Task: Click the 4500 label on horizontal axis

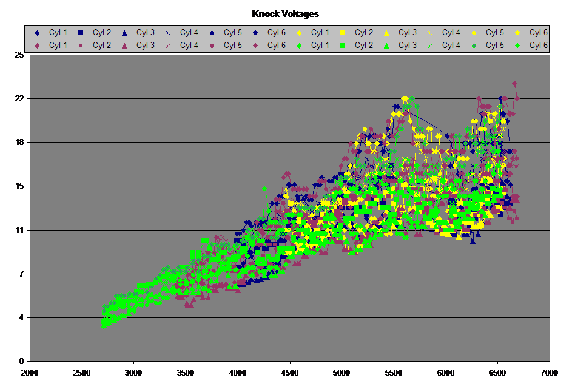Action: (x=290, y=373)
